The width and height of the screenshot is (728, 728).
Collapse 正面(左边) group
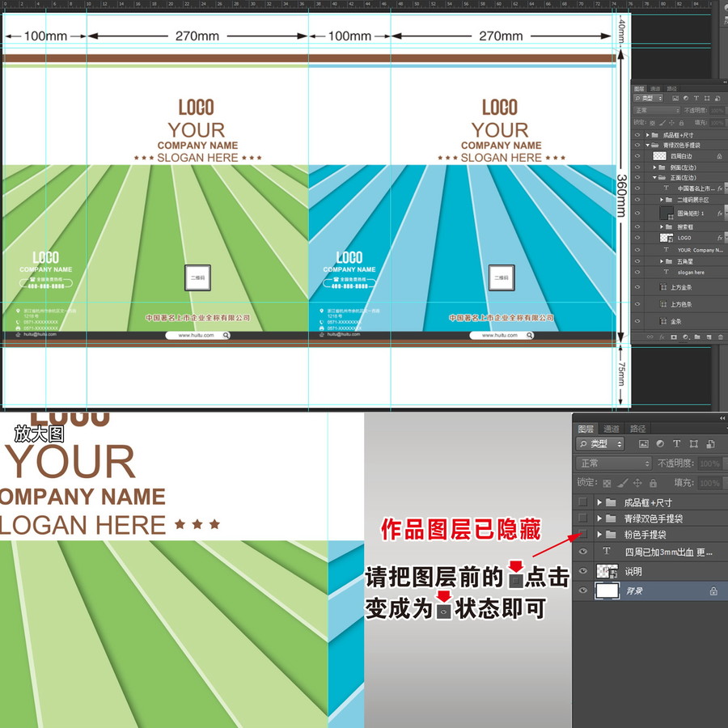pos(654,178)
